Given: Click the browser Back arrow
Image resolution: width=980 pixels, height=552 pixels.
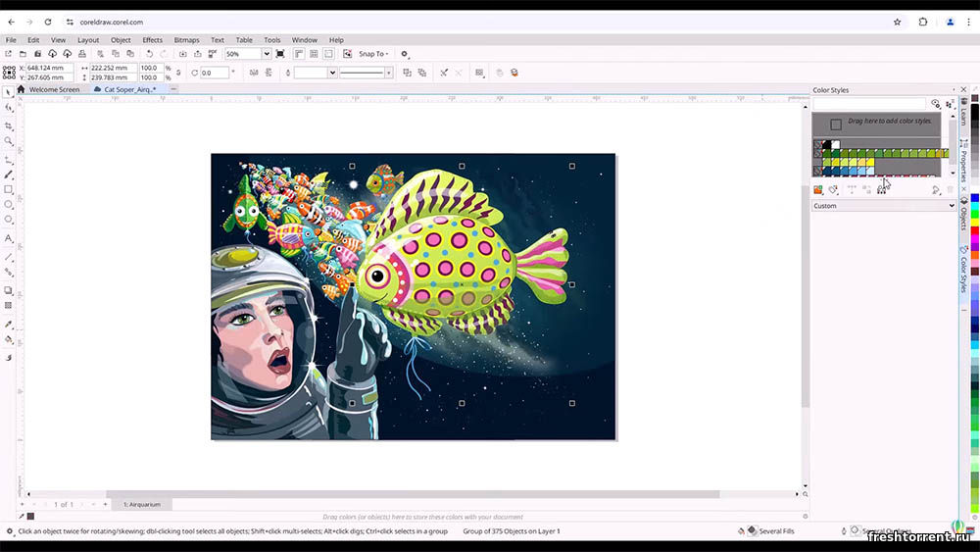Looking at the screenshot, I should (x=11, y=22).
